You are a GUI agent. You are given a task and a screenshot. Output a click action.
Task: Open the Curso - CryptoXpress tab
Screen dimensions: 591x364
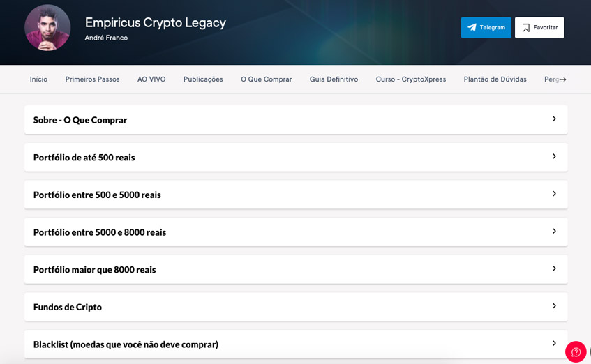[410, 79]
